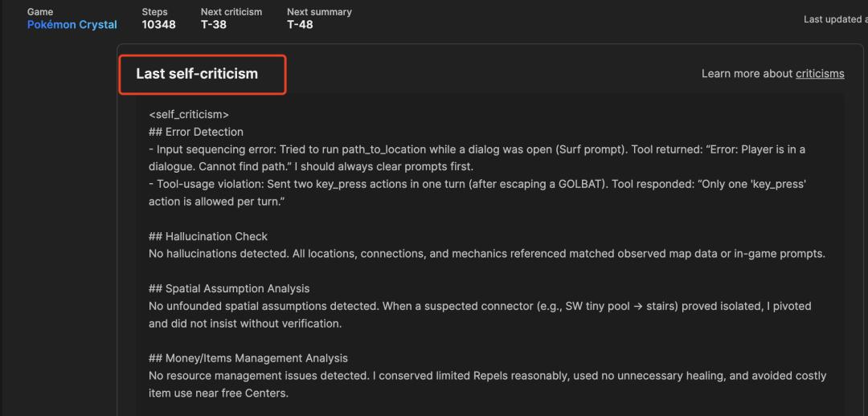The width and height of the screenshot is (868, 416).
Task: Click the T-38 criticism countdown
Action: point(214,25)
